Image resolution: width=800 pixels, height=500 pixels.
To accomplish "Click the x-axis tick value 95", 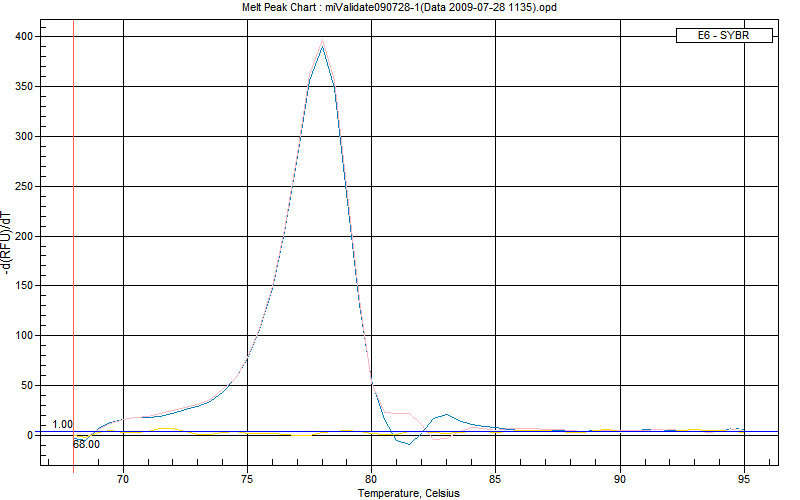I will 744,479.
